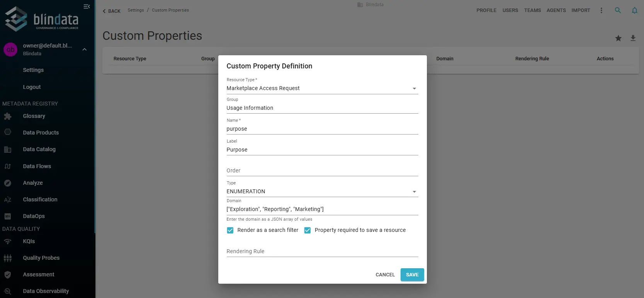
Task: Open the Data Catalog building icon
Action: pyautogui.click(x=8, y=150)
